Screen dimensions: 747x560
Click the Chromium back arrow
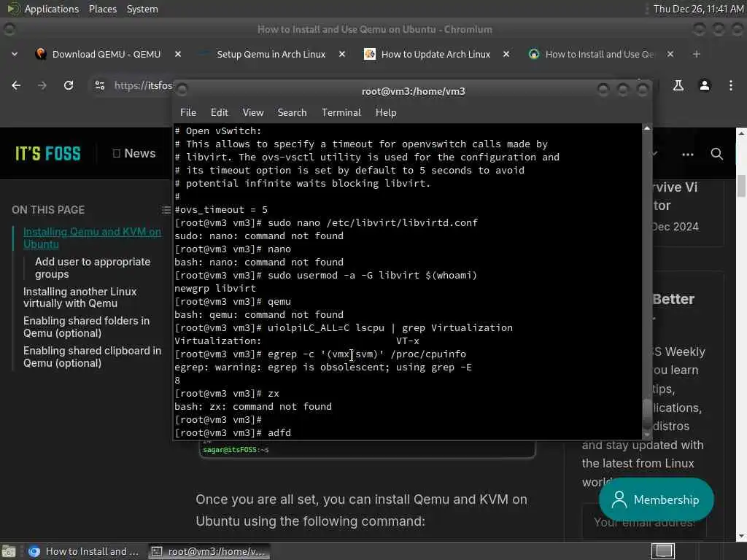[16, 85]
